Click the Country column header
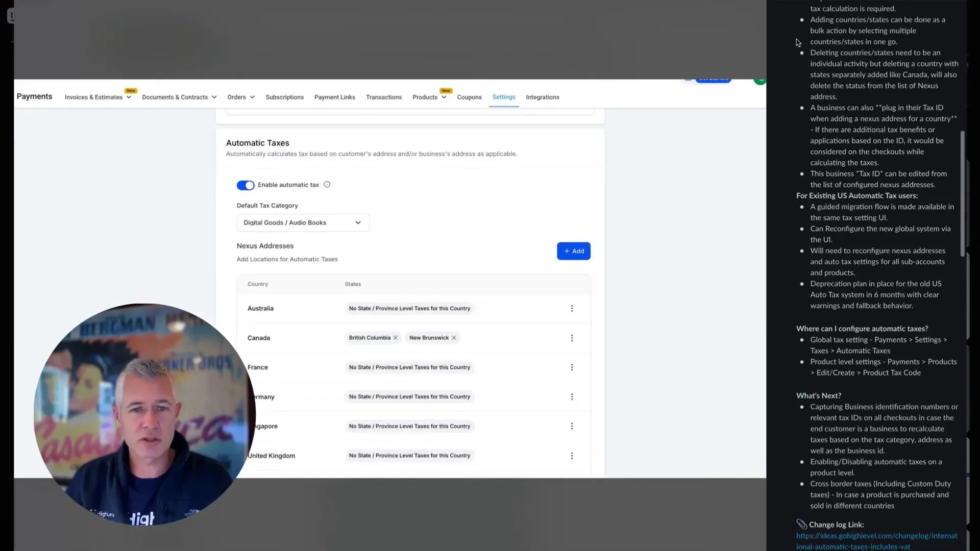 coord(258,284)
